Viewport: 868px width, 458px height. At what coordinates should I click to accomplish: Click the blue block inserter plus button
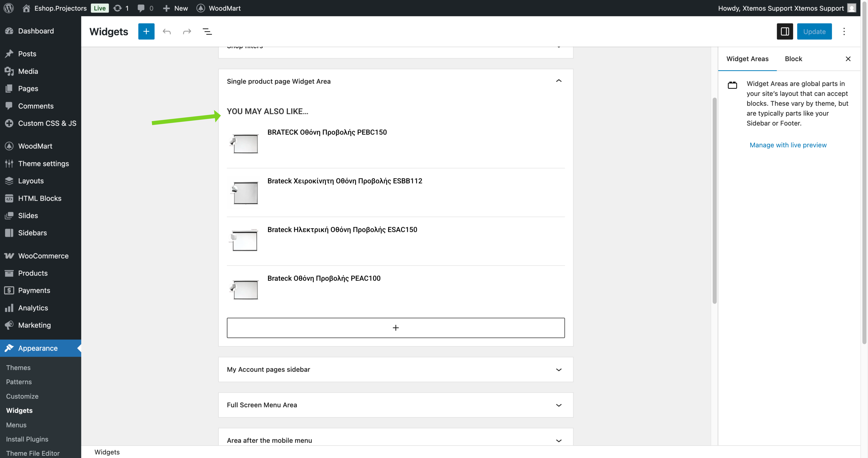146,31
